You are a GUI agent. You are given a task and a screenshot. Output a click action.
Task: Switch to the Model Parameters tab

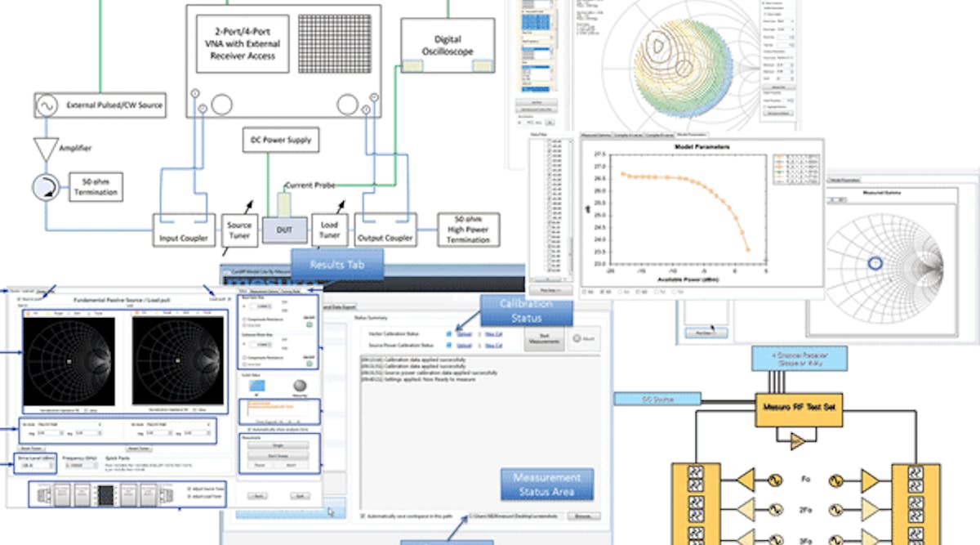click(691, 135)
